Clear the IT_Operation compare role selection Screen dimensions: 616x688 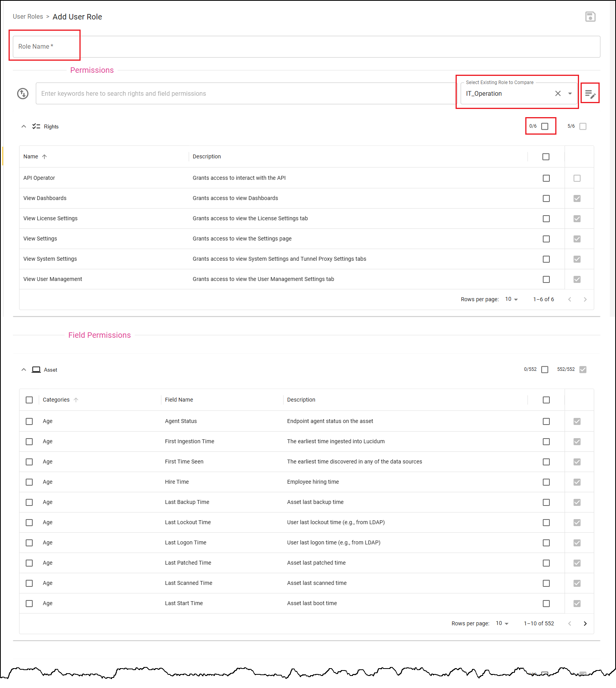tap(558, 93)
